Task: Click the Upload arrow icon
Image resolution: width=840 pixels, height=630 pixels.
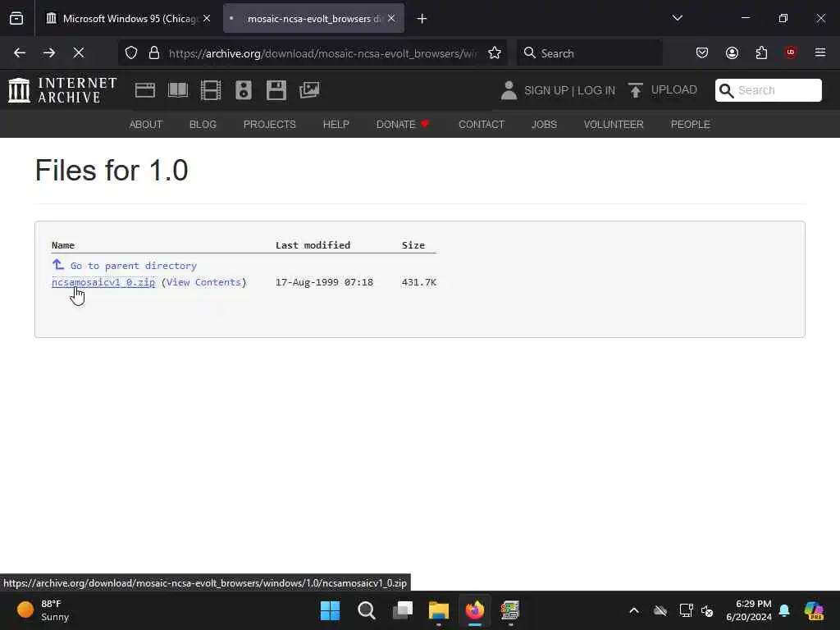Action: click(x=636, y=90)
